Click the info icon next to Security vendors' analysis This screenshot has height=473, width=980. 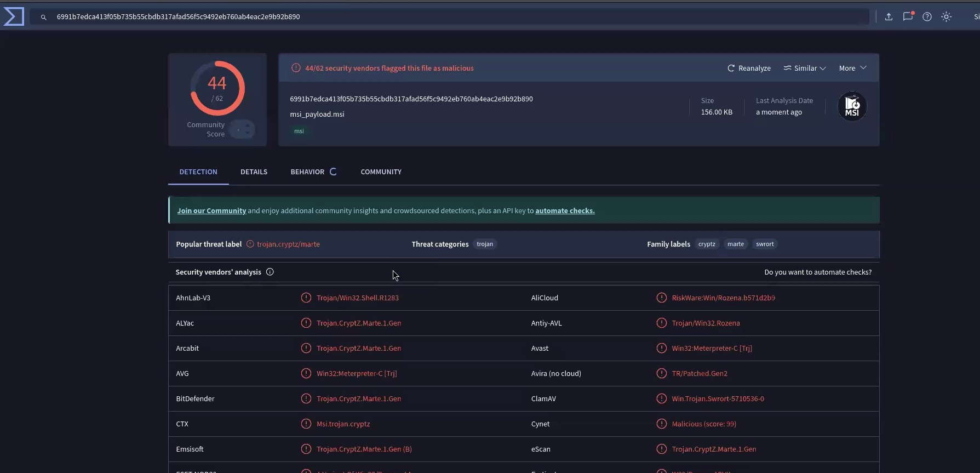click(270, 272)
